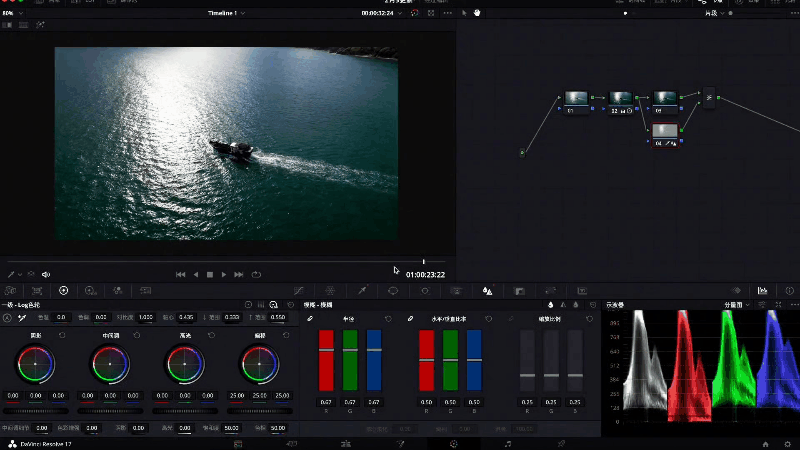Image resolution: width=800 pixels, height=450 pixels.
Task: Open Timeline 1 dropdown
Action: point(227,13)
